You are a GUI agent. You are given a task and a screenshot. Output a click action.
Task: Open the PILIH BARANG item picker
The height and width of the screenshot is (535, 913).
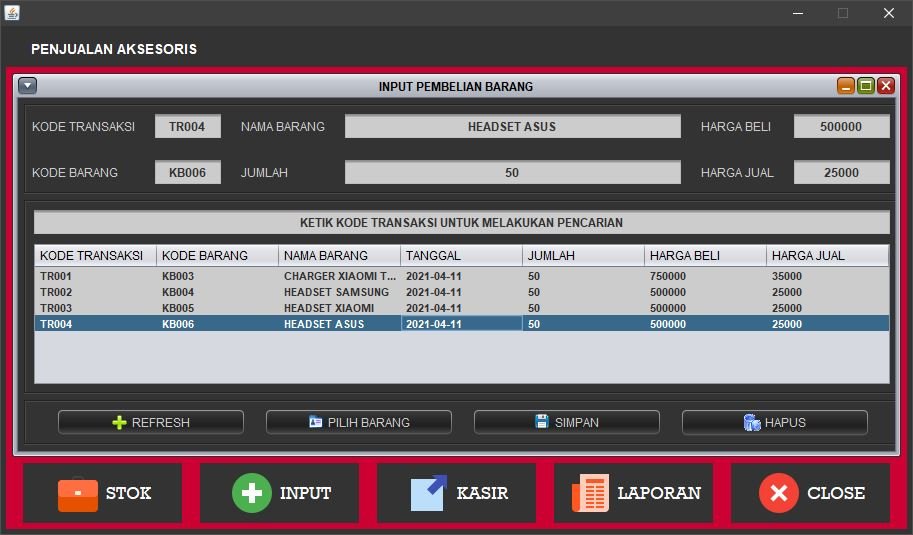pos(359,422)
